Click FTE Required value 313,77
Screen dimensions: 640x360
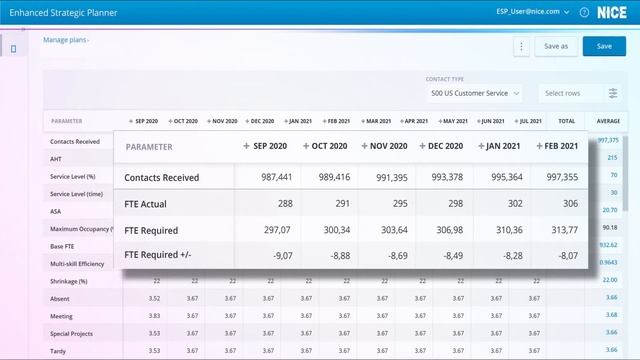pos(564,230)
